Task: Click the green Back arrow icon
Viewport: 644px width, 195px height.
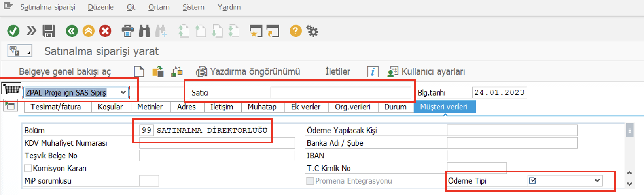Action: coord(72,31)
